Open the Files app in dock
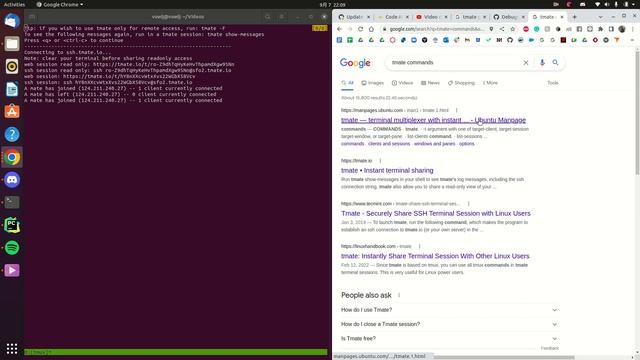This screenshot has width=640, height=360. click(12, 43)
